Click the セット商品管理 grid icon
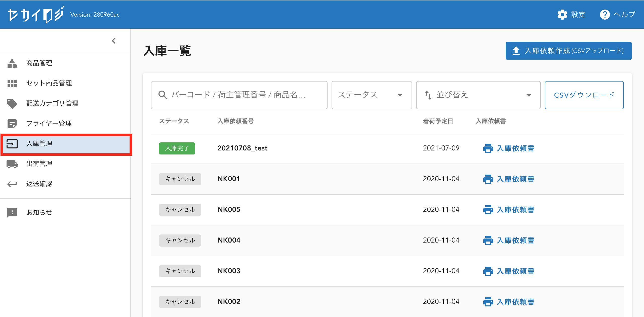Screen dimensions: 644x317 [12, 83]
